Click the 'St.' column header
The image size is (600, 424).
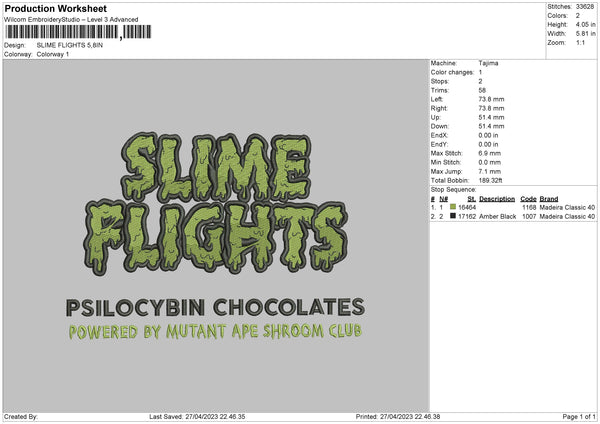click(x=471, y=199)
